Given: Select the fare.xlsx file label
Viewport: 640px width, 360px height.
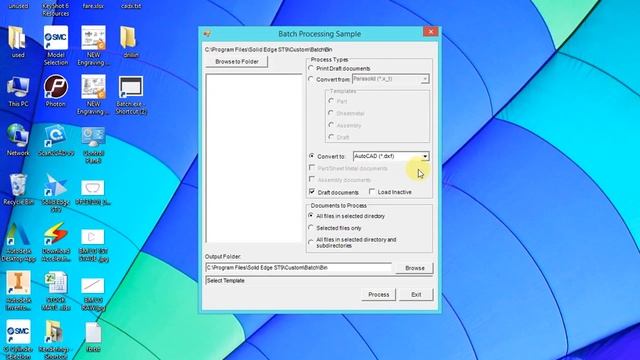Looking at the screenshot, I should pos(93,6).
